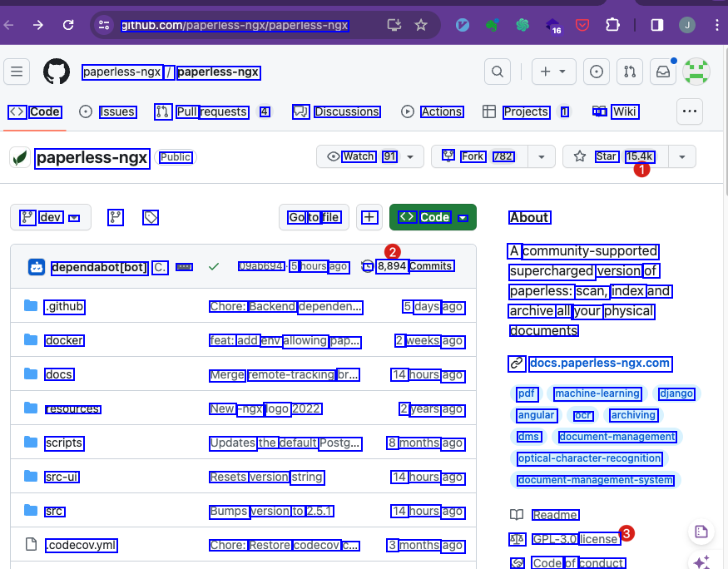Click the add file plus icon
The height and width of the screenshot is (569, 728).
(369, 217)
